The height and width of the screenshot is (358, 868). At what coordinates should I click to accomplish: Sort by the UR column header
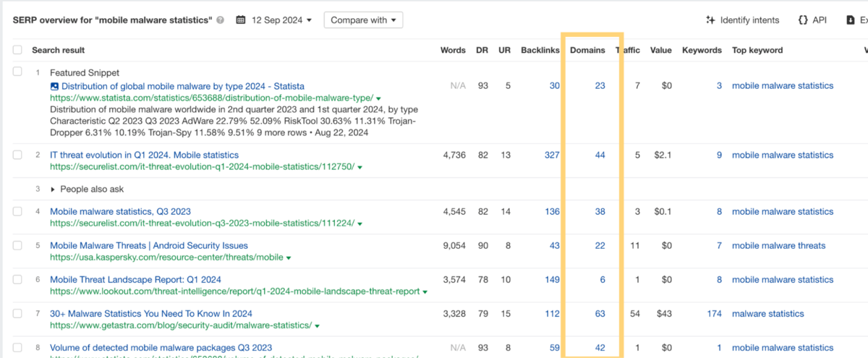[x=504, y=50]
